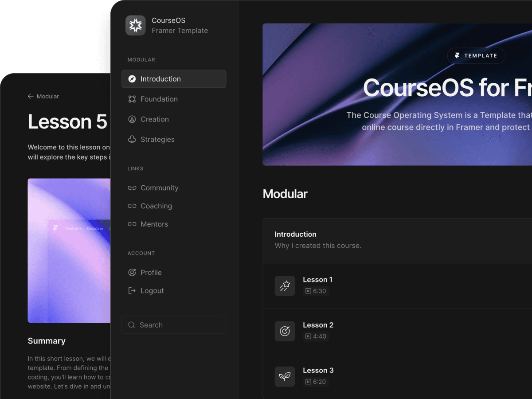Viewport: 532px width, 399px height.
Task: Click the CourseOS title in sidebar header
Action: click(x=168, y=20)
